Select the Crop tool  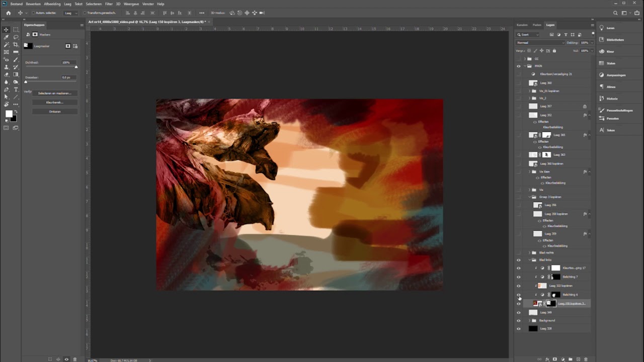point(16,45)
